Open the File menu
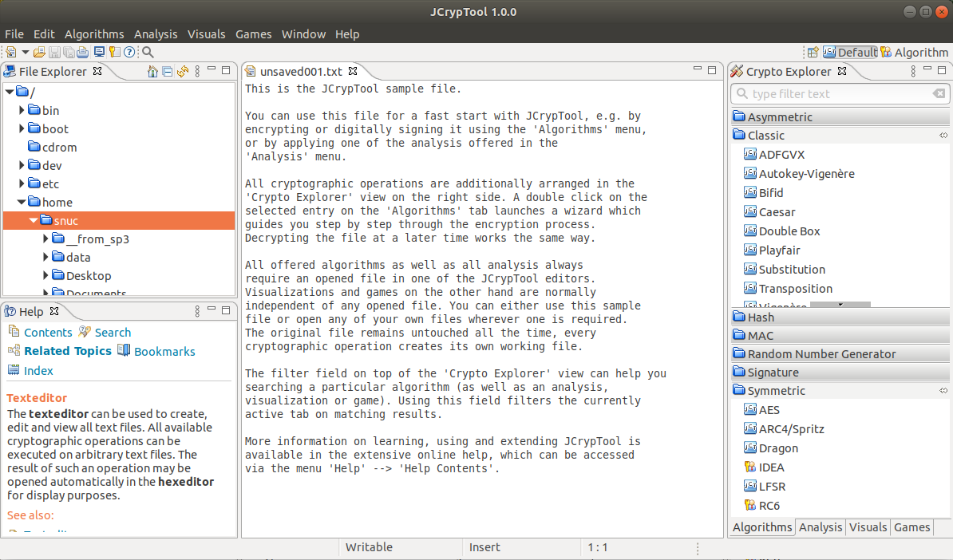This screenshot has height=560, width=953. [x=14, y=34]
